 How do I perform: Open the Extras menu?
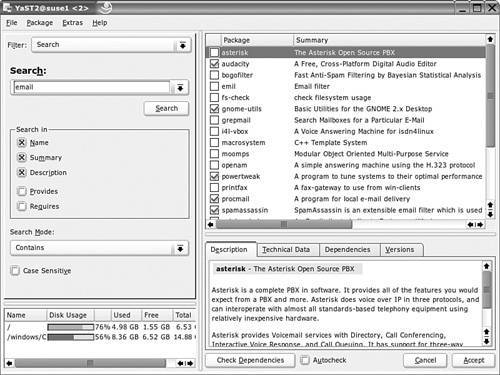pos(72,23)
